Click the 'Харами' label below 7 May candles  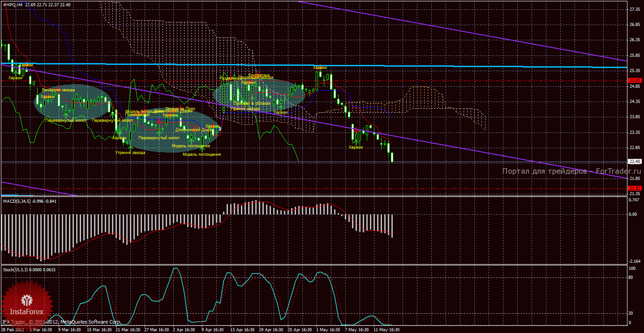(x=356, y=147)
